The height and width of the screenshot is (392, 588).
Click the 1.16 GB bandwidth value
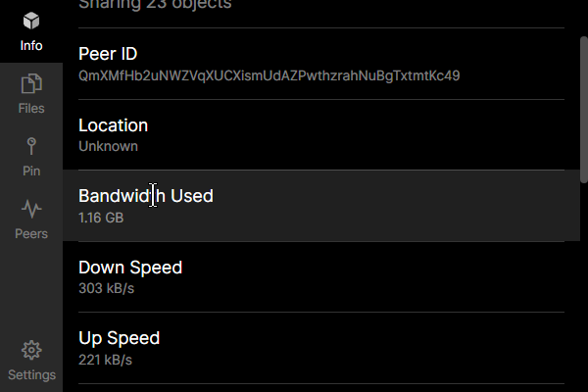coord(101,217)
